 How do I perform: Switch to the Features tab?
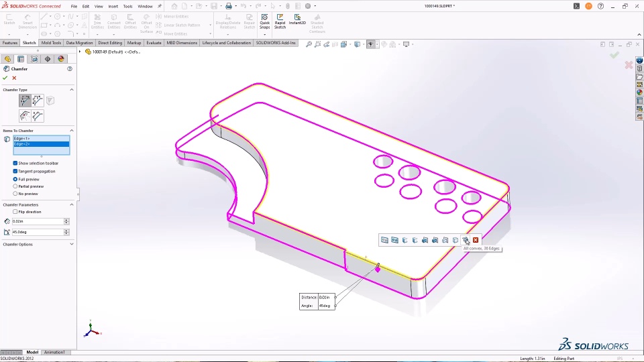(10, 43)
